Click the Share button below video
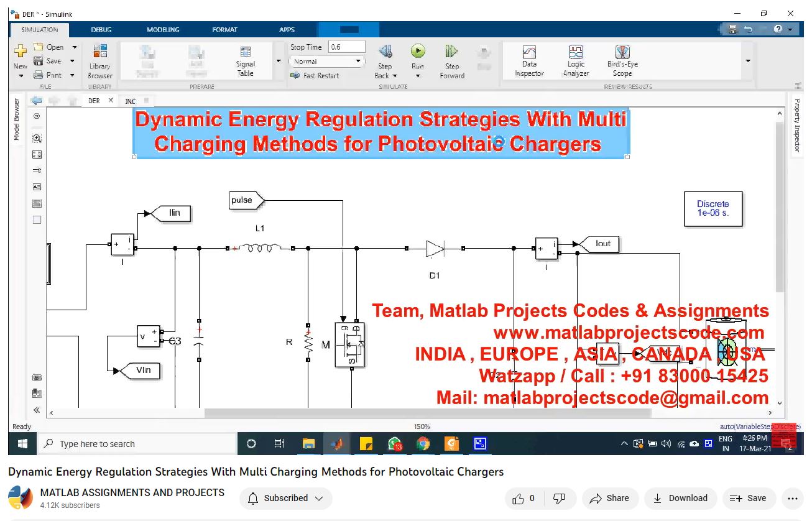812x521 pixels. 609,498
